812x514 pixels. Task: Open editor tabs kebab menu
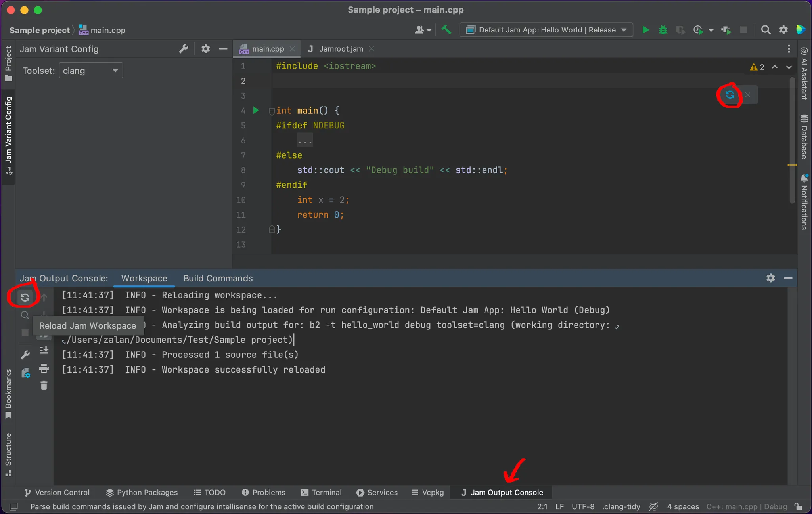pyautogui.click(x=789, y=49)
